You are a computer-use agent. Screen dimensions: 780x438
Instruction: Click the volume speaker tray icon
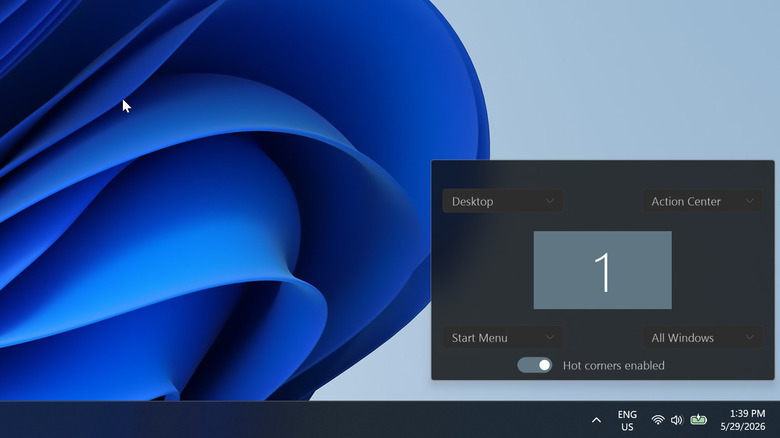pyautogui.click(x=677, y=420)
